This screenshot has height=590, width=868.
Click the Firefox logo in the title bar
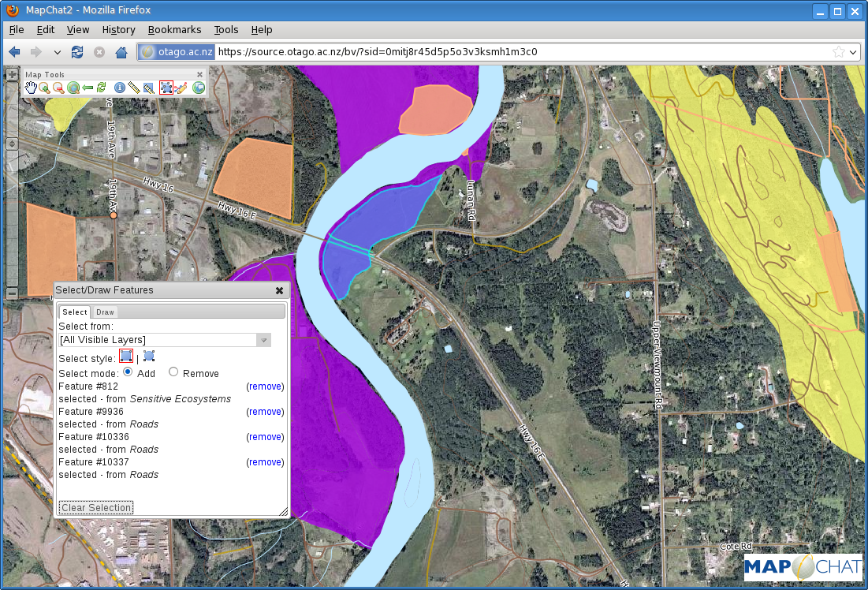[x=12, y=10]
